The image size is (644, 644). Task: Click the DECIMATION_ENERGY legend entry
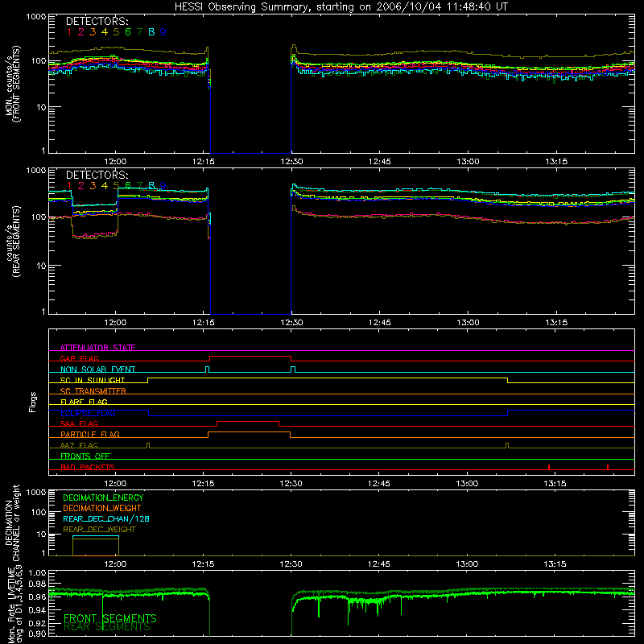coord(103,497)
